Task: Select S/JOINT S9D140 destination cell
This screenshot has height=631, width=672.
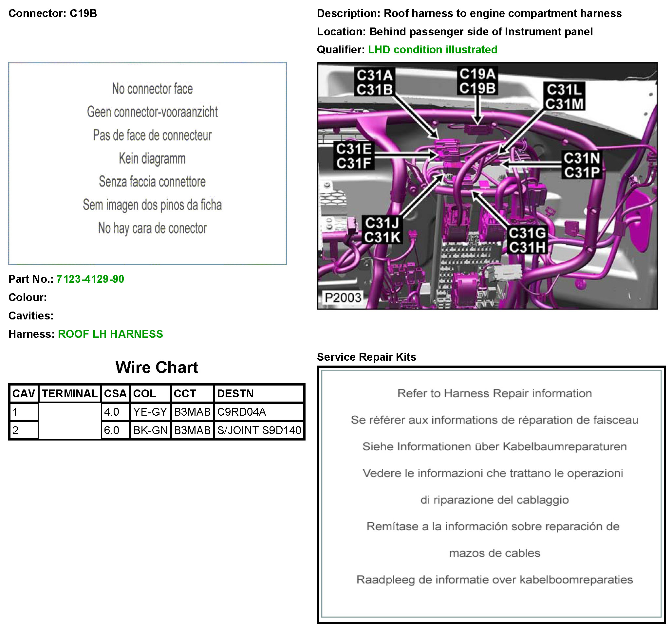Action: click(x=259, y=430)
